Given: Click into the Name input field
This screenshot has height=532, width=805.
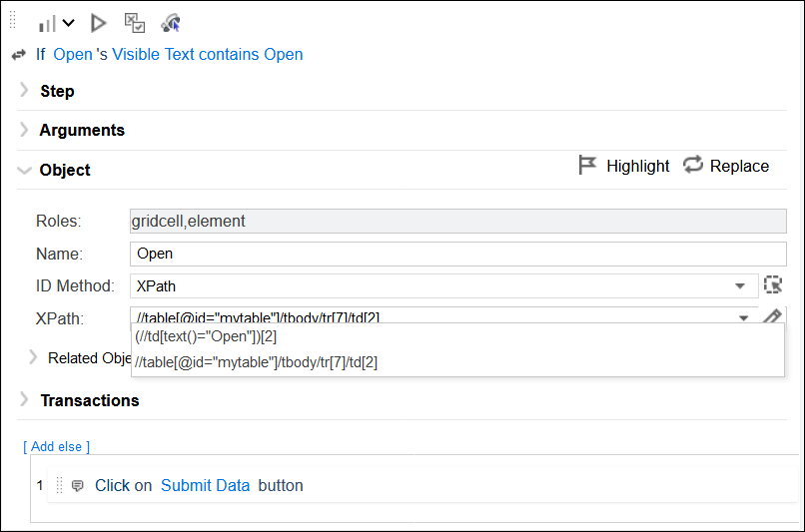Looking at the screenshot, I should point(457,254).
